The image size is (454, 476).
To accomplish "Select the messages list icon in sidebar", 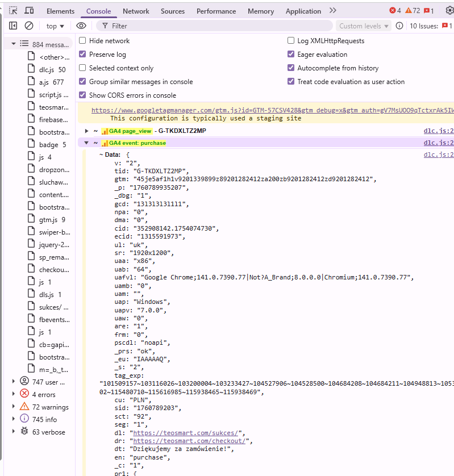I will (24, 44).
